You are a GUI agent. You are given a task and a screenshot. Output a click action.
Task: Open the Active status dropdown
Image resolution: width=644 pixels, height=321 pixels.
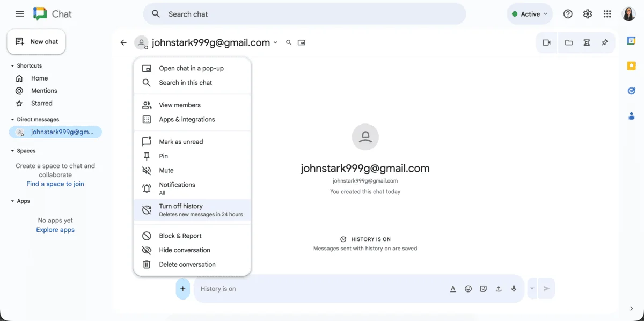pyautogui.click(x=529, y=14)
